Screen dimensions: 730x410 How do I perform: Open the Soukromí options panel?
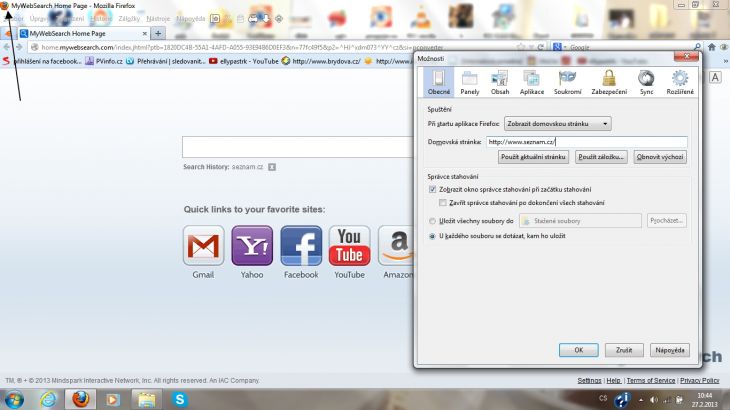tap(568, 82)
